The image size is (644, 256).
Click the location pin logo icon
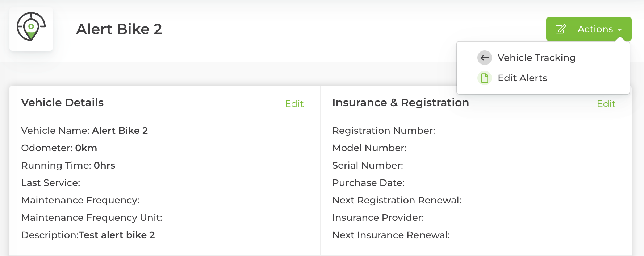tap(31, 28)
